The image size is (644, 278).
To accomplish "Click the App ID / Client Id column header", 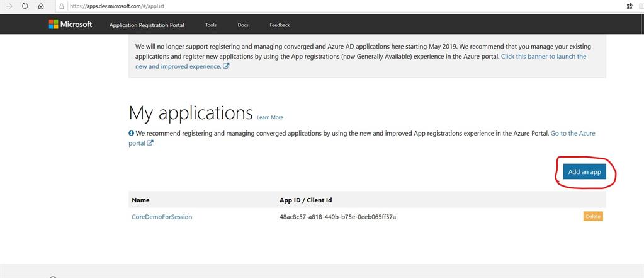I will click(305, 200).
